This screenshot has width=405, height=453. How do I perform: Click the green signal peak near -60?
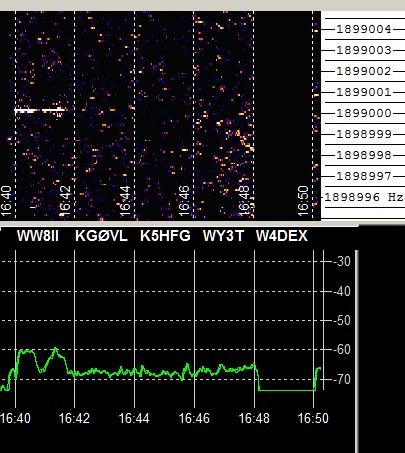pos(56,348)
